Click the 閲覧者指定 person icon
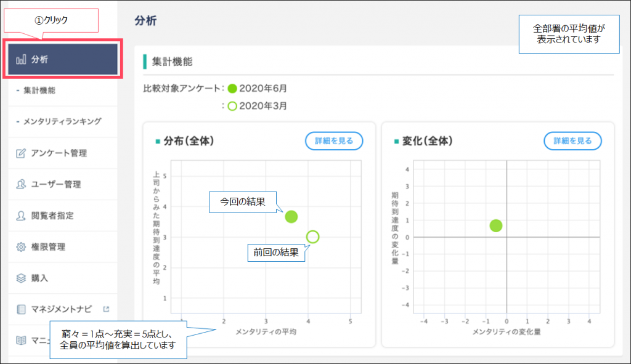 tap(21, 216)
